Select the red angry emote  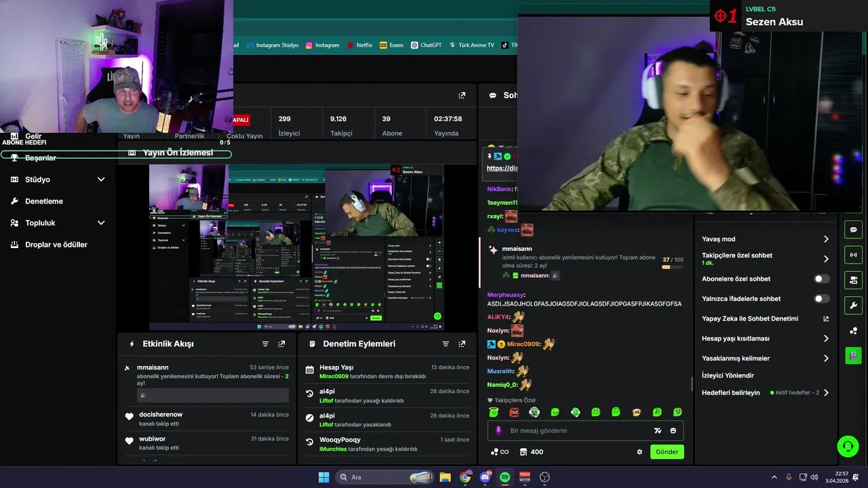point(514,412)
